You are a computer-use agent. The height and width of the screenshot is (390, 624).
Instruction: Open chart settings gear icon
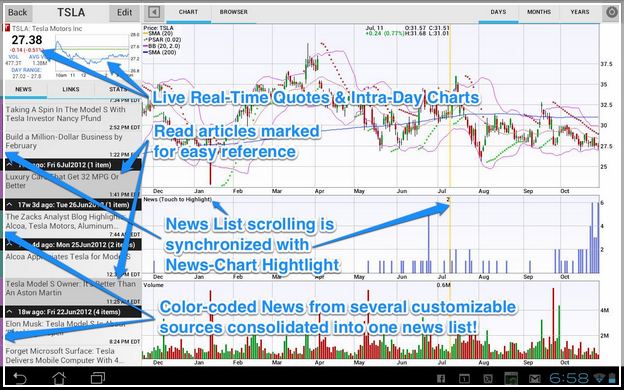[611, 12]
